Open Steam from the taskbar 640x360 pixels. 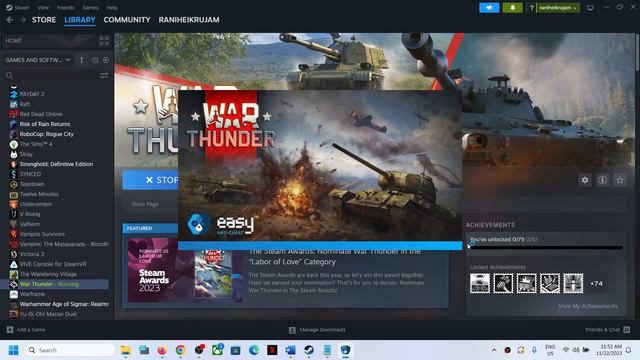click(309, 350)
